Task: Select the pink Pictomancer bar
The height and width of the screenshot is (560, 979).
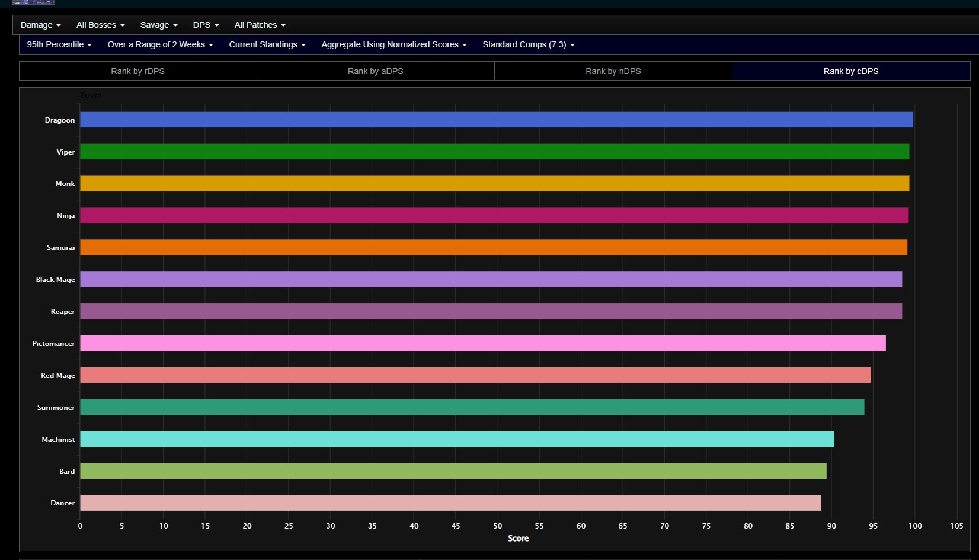Action: tap(482, 343)
